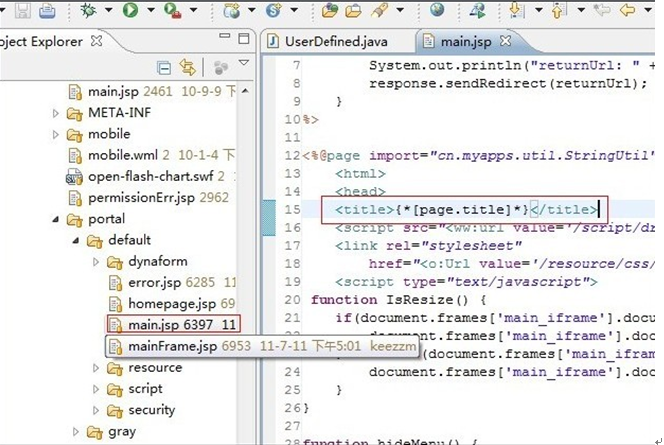Click the Run External Tools icon
The width and height of the screenshot is (664, 445).
172,10
